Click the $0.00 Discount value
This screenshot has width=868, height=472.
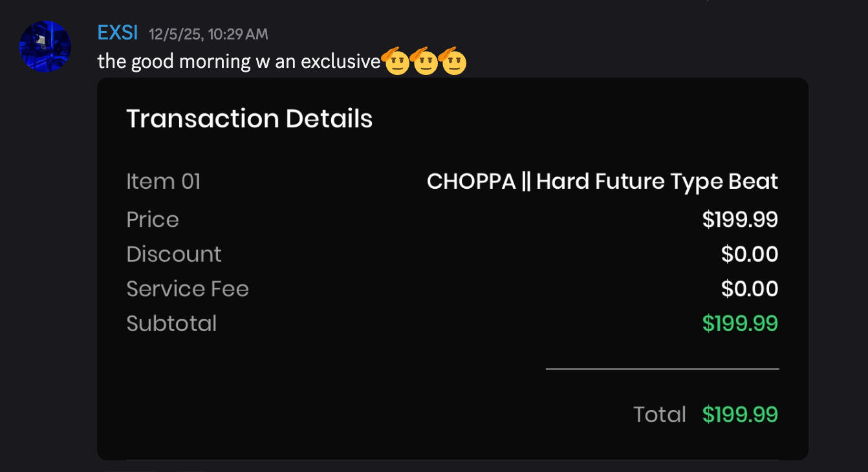coord(750,254)
